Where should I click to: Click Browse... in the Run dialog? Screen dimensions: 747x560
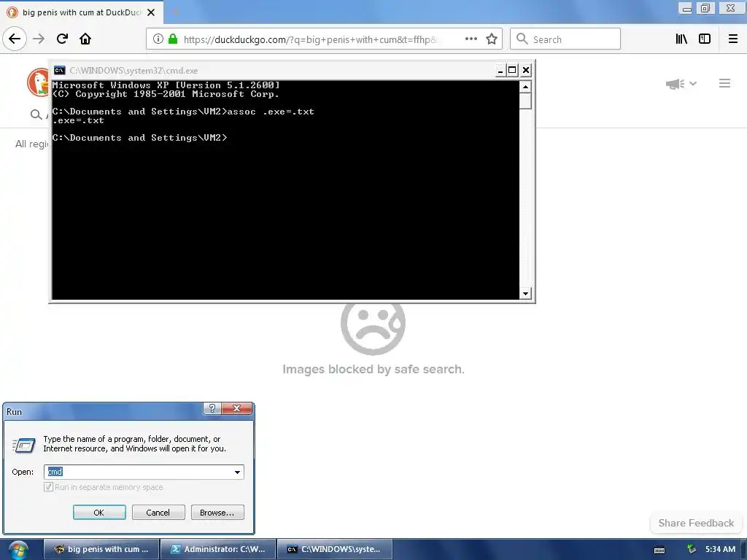[217, 513]
